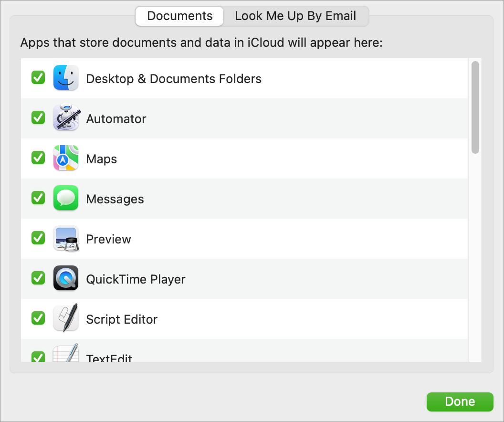Click the Script Editor icon

pyautogui.click(x=66, y=318)
